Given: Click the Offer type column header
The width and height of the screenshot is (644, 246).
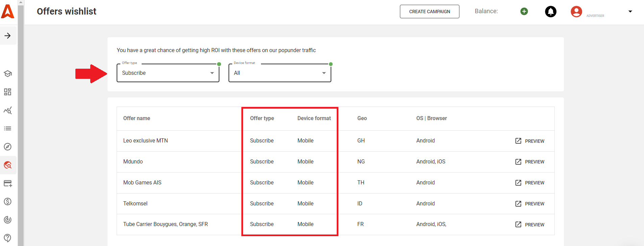Looking at the screenshot, I should coord(262,118).
